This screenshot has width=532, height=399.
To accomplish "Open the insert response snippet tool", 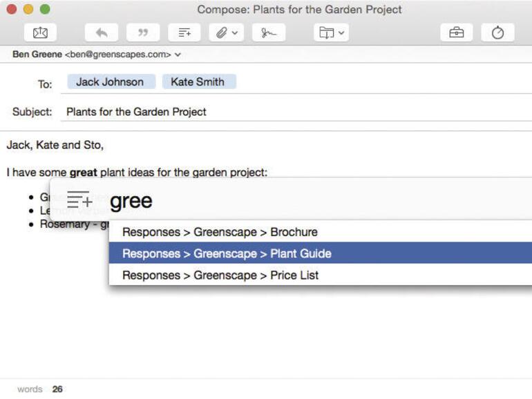I will [184, 32].
